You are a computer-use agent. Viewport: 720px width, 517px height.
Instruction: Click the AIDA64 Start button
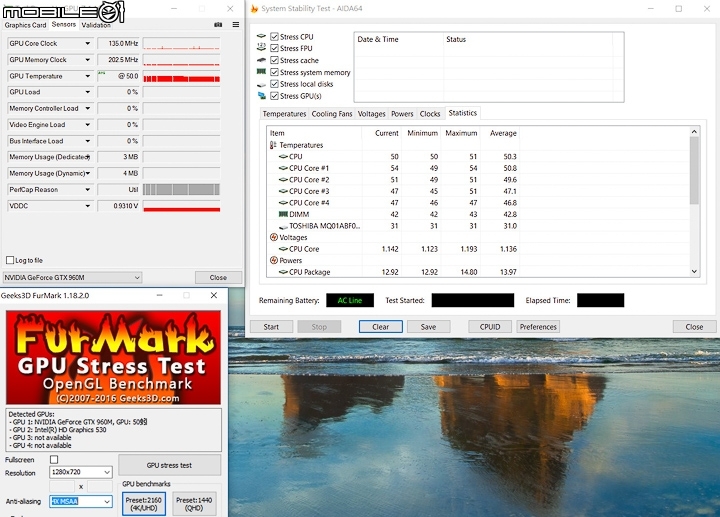coord(271,327)
